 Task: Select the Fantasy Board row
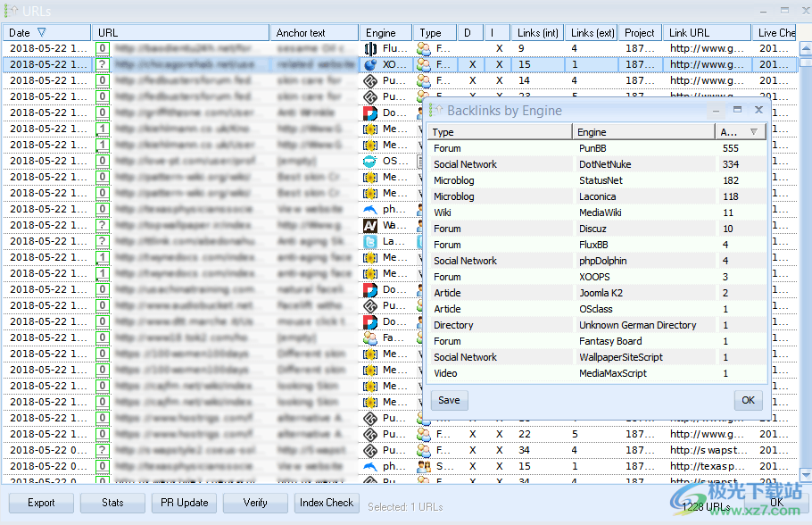(x=598, y=342)
